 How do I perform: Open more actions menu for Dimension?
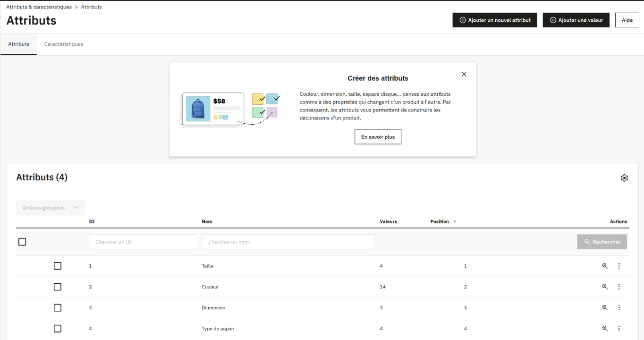pos(619,307)
